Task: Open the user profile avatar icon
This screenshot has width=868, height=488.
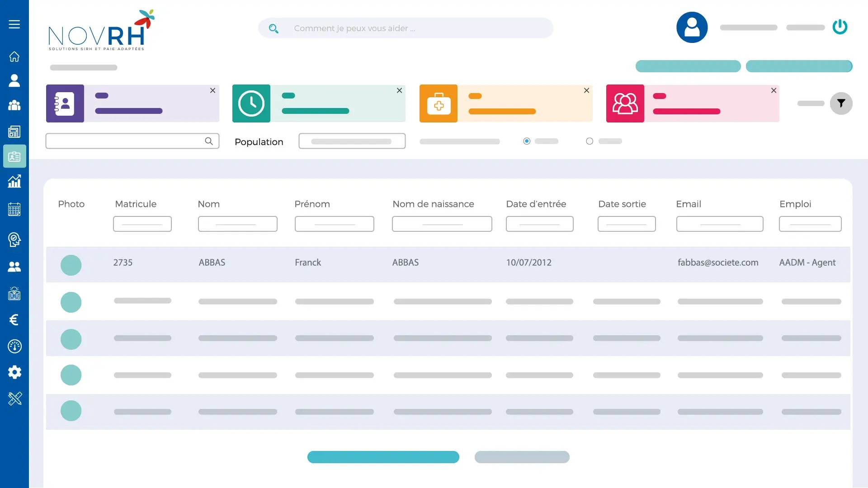Action: (692, 28)
